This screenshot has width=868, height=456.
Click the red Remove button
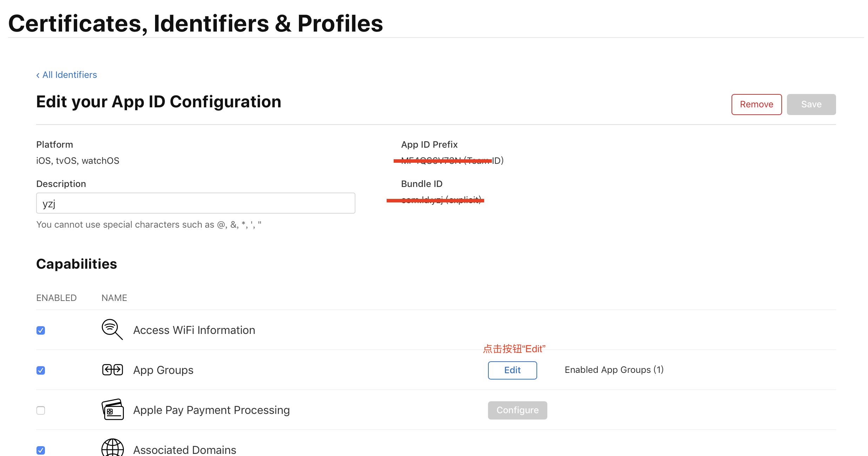[x=756, y=105]
